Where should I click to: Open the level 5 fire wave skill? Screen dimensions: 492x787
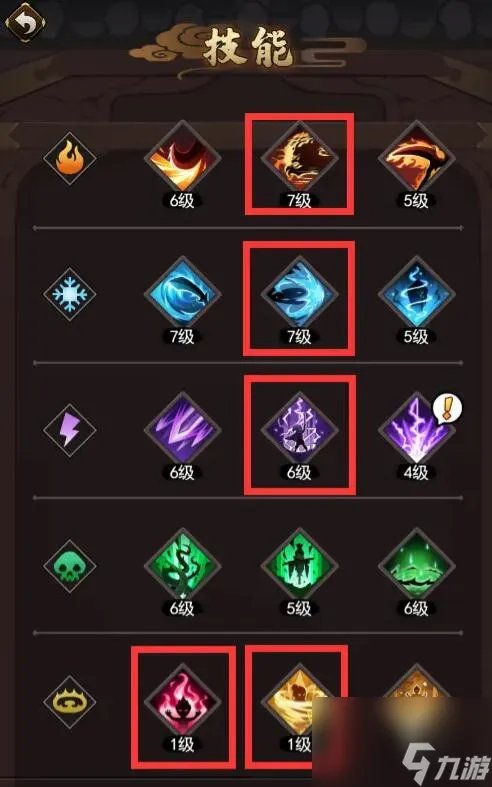tap(417, 160)
